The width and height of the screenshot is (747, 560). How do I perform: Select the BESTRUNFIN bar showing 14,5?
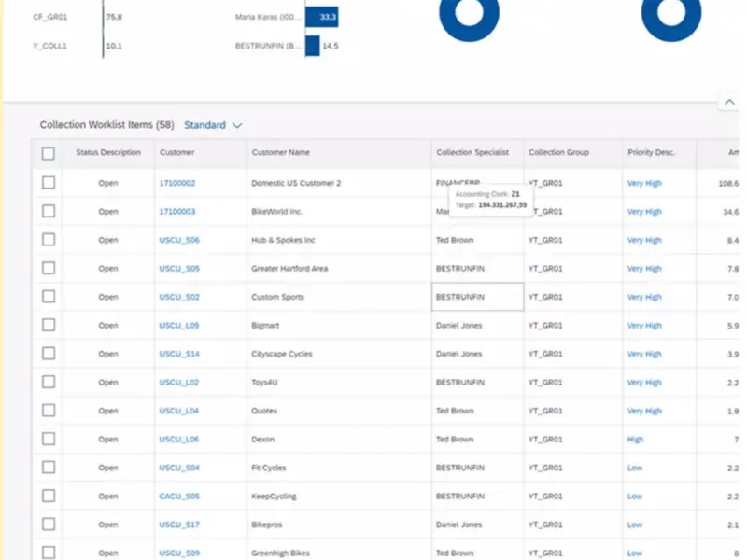313,46
